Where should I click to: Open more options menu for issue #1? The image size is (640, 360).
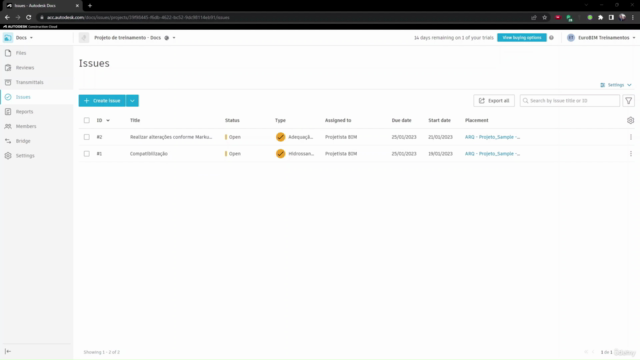631,154
